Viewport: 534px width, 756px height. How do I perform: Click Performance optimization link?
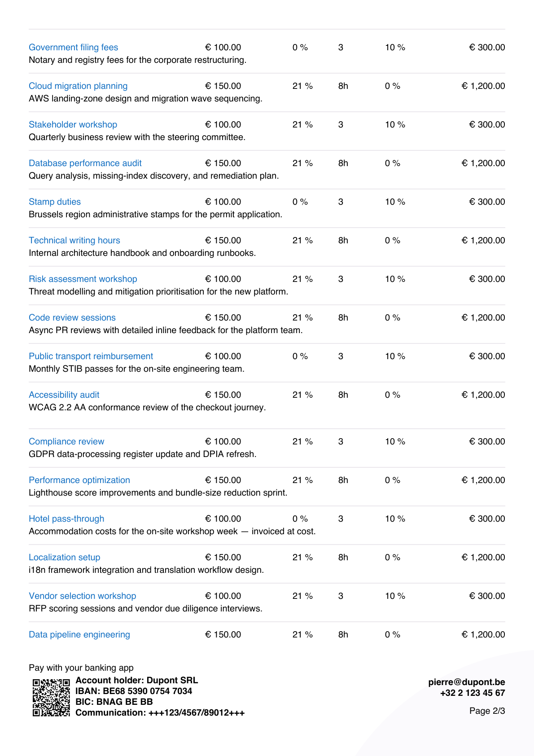coord(79,480)
